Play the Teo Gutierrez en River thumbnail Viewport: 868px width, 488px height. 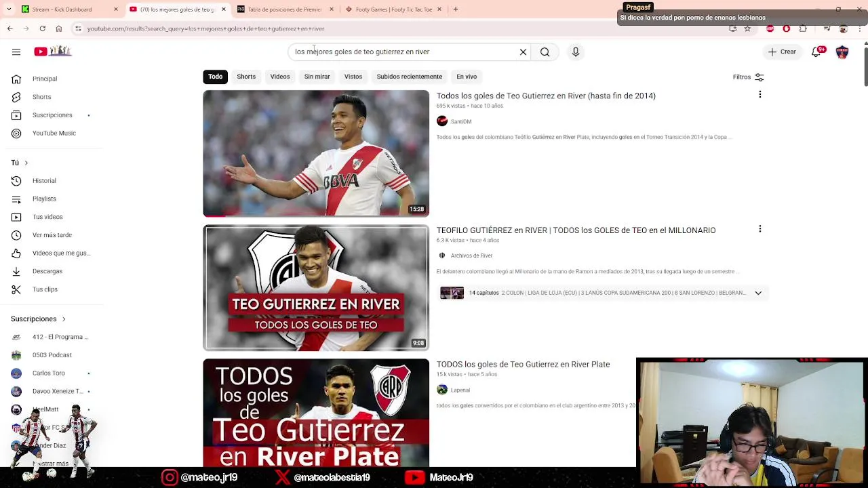(316, 287)
